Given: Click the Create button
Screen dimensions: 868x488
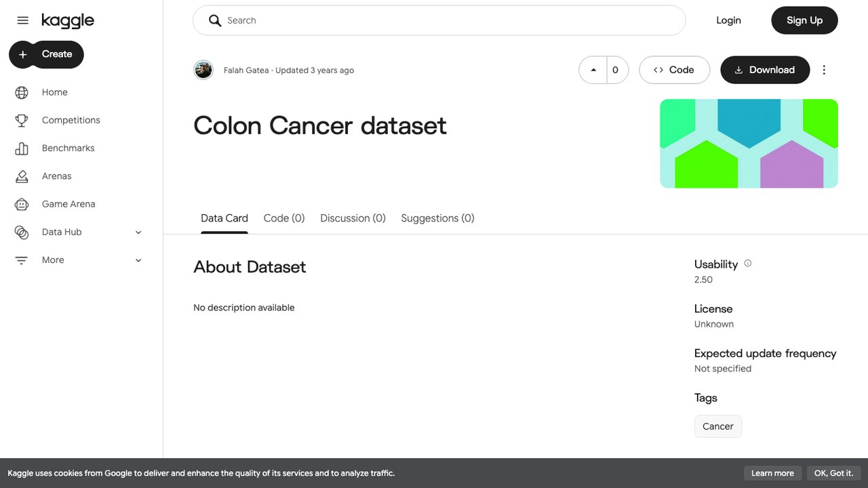Looking at the screenshot, I should click(46, 54).
